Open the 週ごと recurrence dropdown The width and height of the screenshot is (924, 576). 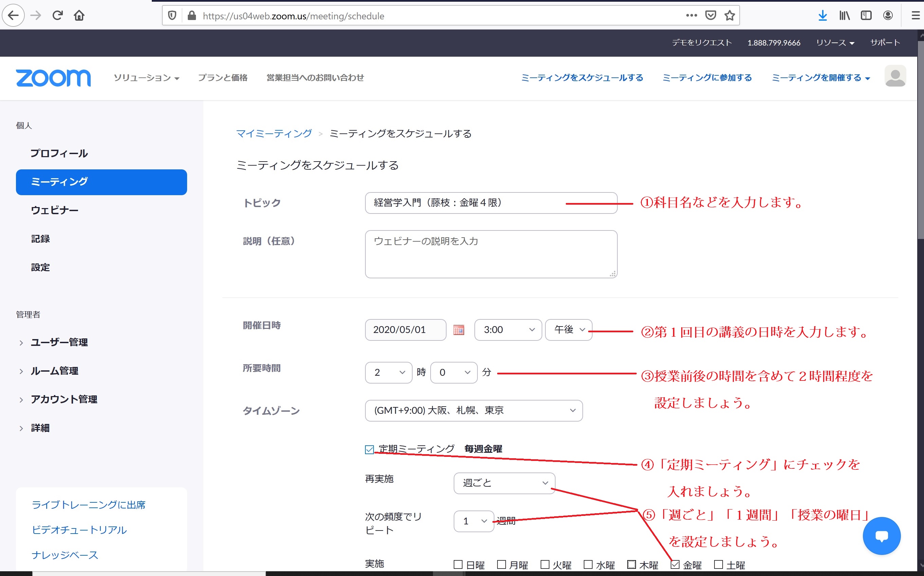point(504,483)
